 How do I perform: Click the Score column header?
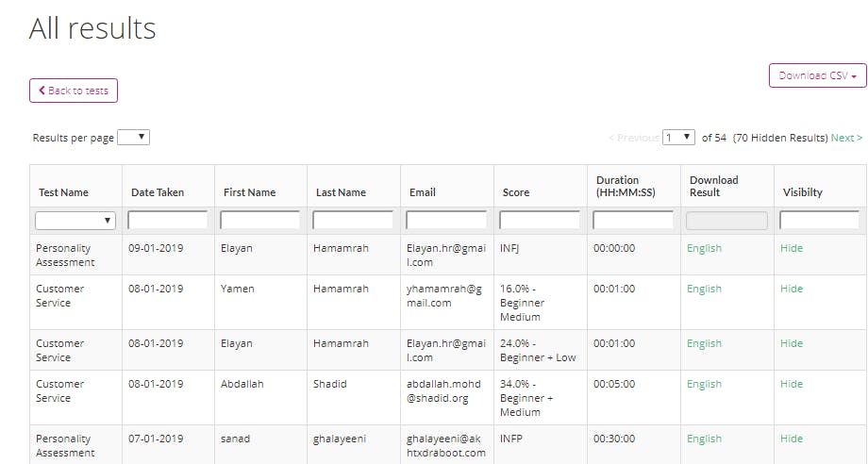click(x=516, y=192)
